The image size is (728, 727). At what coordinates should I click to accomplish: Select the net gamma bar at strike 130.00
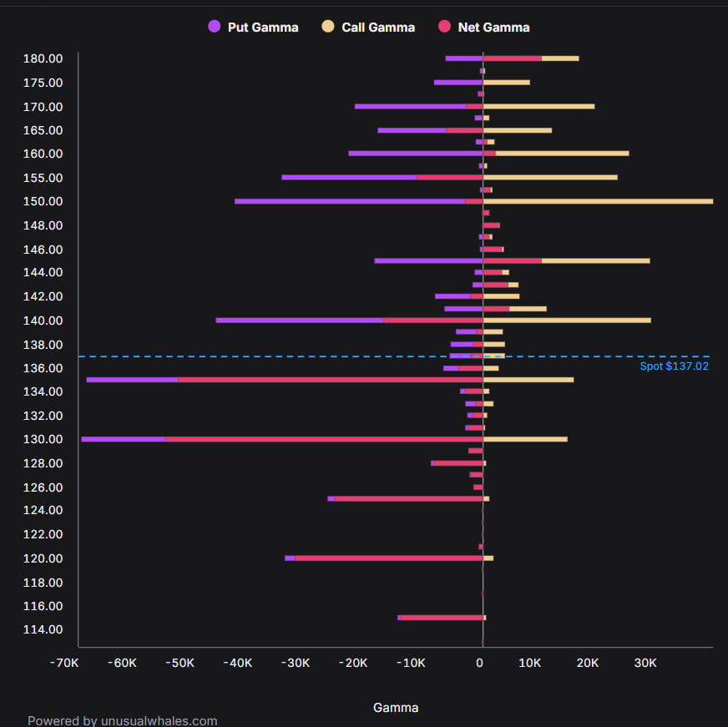click(x=324, y=439)
